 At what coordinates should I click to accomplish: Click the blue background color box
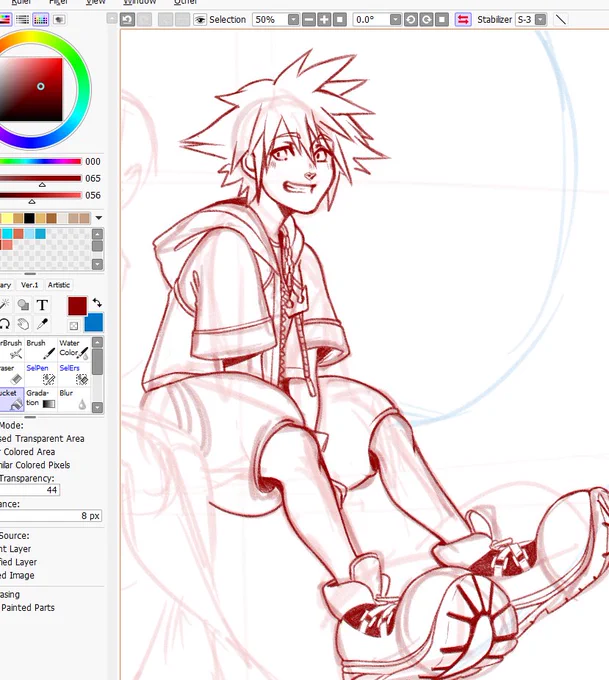point(94,323)
